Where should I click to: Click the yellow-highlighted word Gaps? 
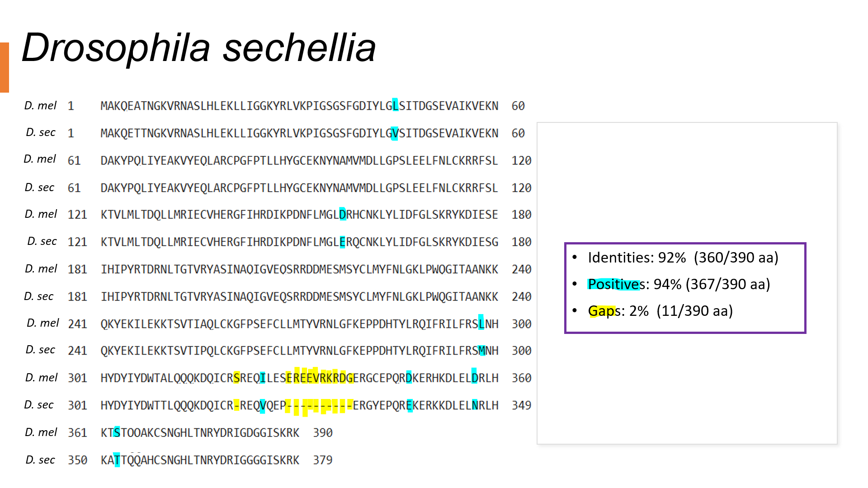(x=601, y=311)
